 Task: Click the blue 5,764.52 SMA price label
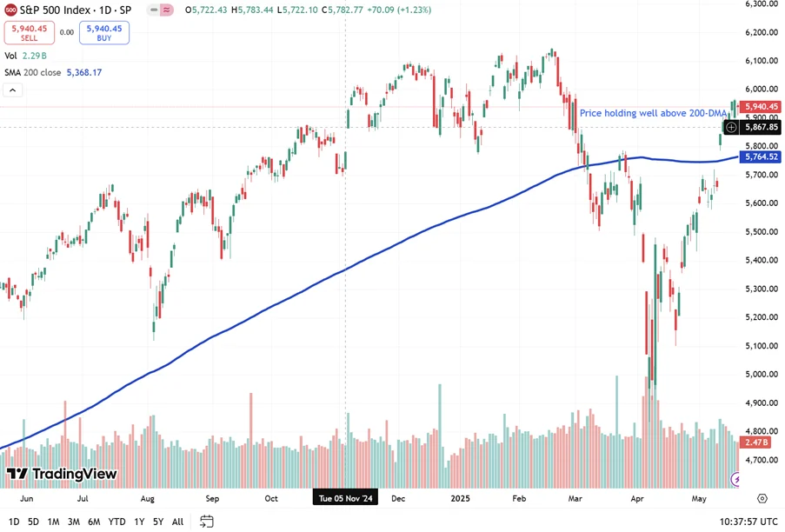(x=760, y=157)
